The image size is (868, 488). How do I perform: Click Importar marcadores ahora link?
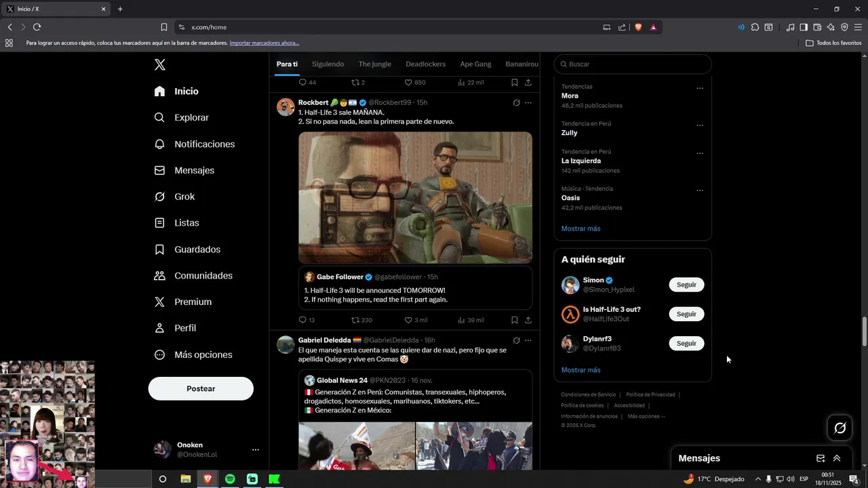click(264, 43)
